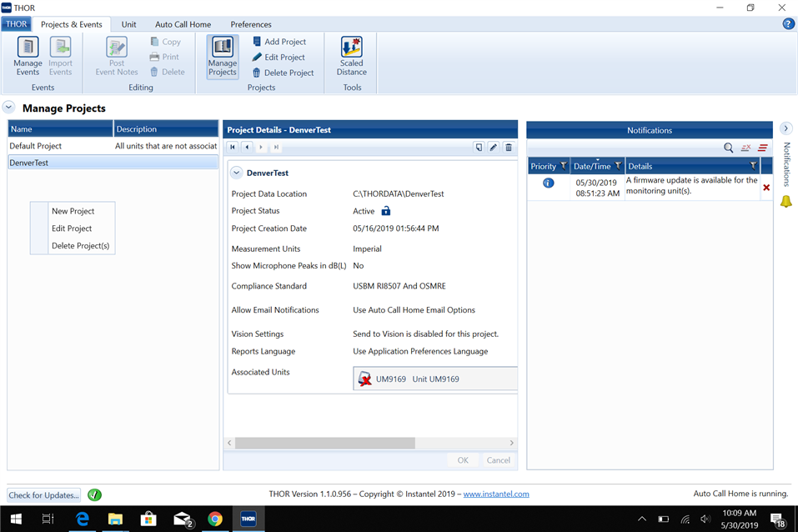Click the clear filters icon in Notifications
Viewport: 798px width, 532px height.
tap(745, 148)
